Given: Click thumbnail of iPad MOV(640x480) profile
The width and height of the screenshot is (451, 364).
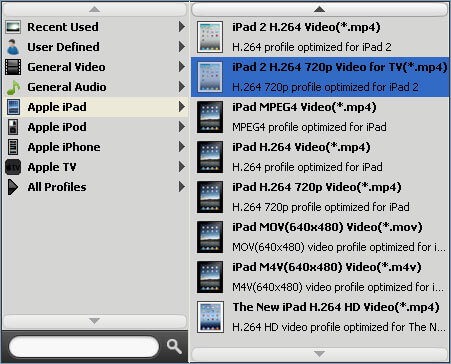Looking at the screenshot, I should tap(210, 237).
